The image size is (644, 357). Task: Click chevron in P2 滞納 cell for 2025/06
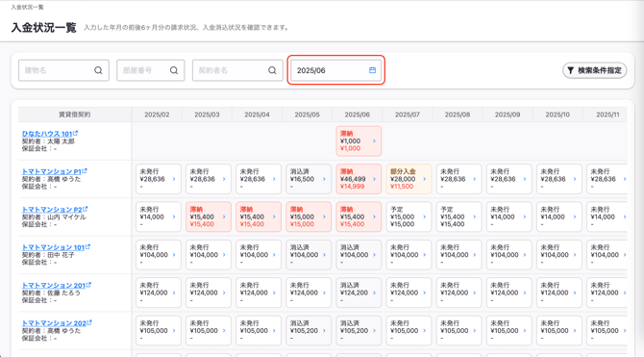click(374, 217)
